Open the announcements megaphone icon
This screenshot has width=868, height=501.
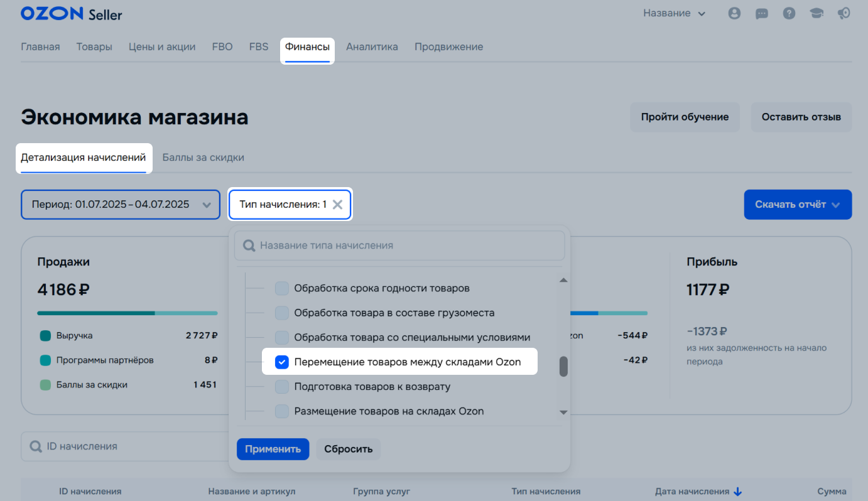point(844,13)
